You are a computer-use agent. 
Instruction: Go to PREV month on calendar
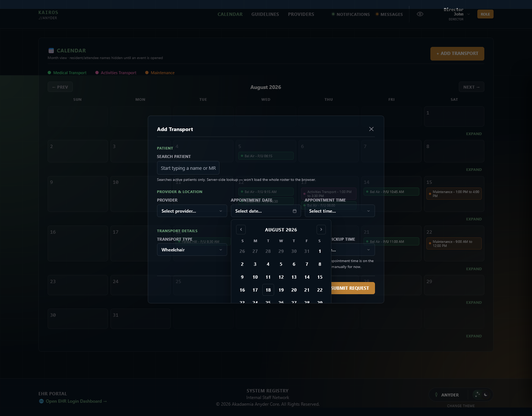[60, 87]
